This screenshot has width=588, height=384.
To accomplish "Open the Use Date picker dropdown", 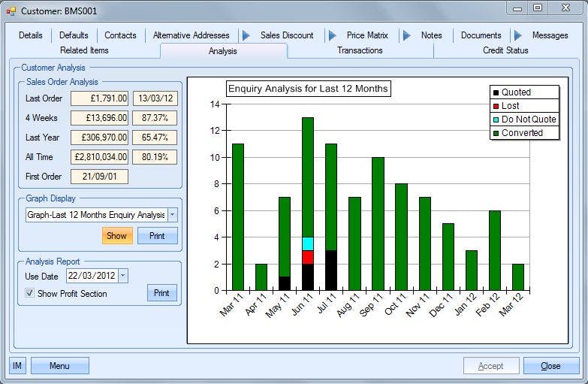I will [x=122, y=276].
